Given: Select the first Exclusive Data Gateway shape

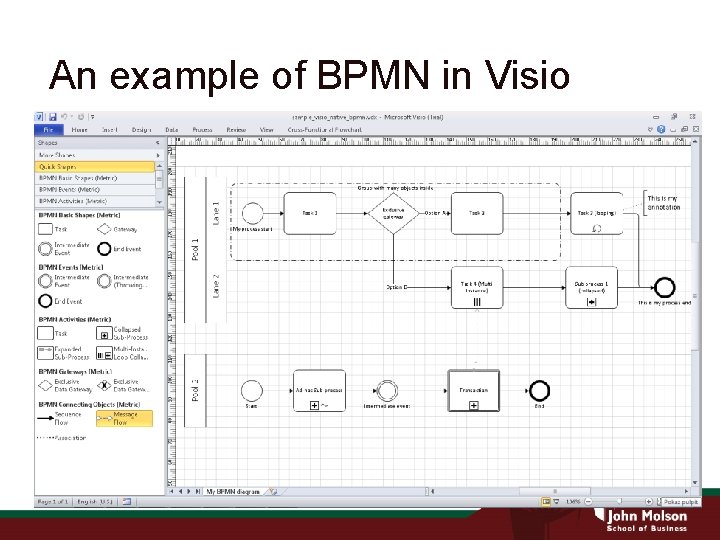Looking at the screenshot, I should pyautogui.click(x=65, y=385).
